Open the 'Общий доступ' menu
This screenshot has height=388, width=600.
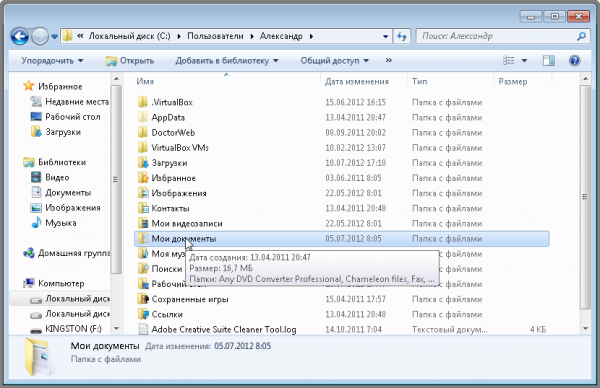click(x=334, y=60)
